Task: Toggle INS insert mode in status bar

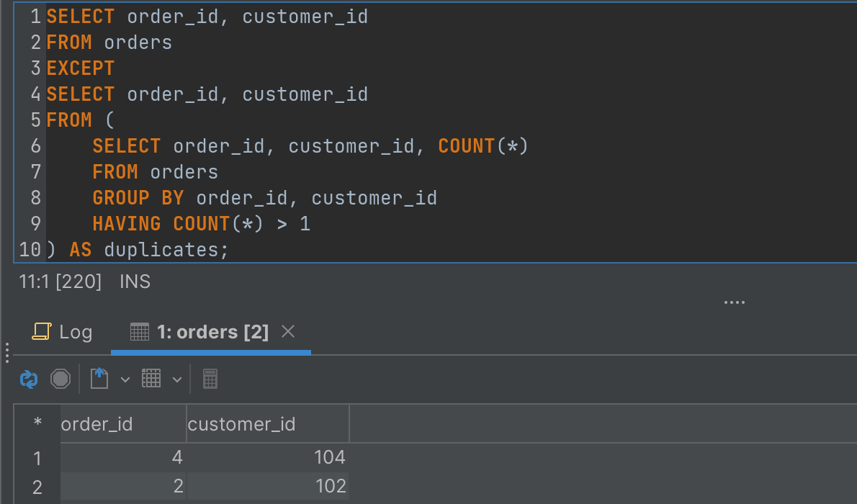Action: point(135,282)
